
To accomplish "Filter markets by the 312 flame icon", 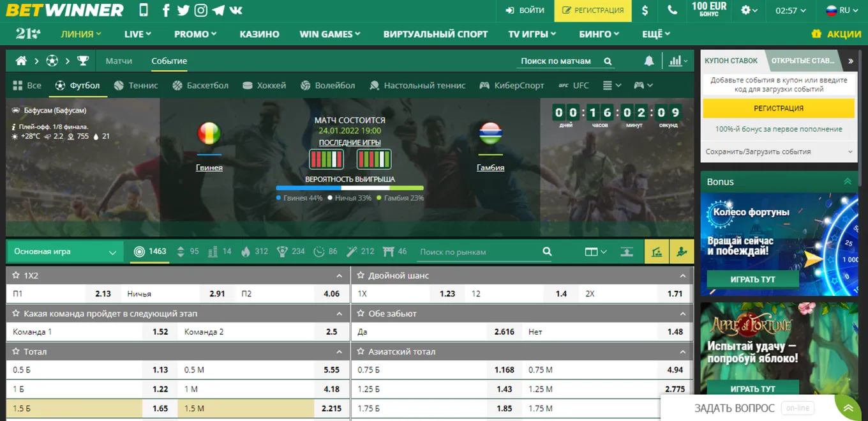I will pyautogui.click(x=254, y=251).
